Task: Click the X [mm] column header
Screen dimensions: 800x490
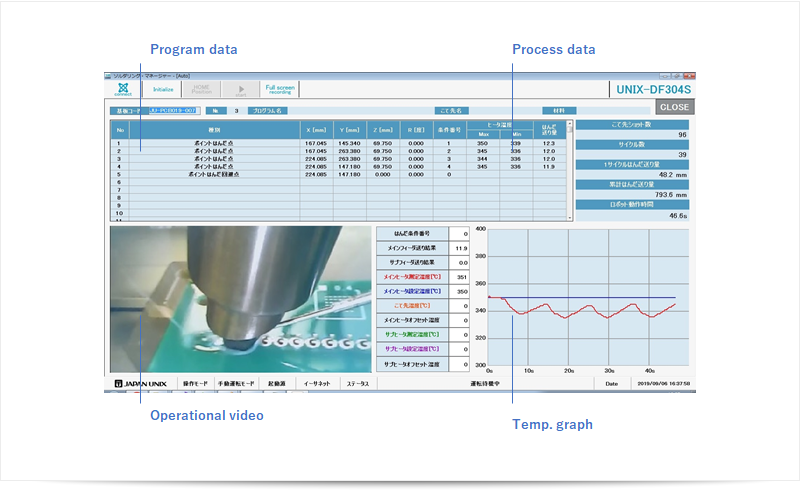Action: [317, 130]
